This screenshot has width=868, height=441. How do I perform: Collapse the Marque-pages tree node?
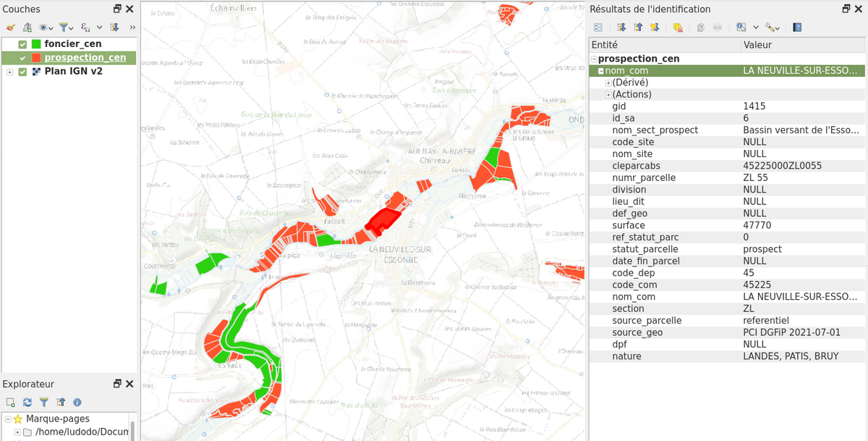pos(7,419)
